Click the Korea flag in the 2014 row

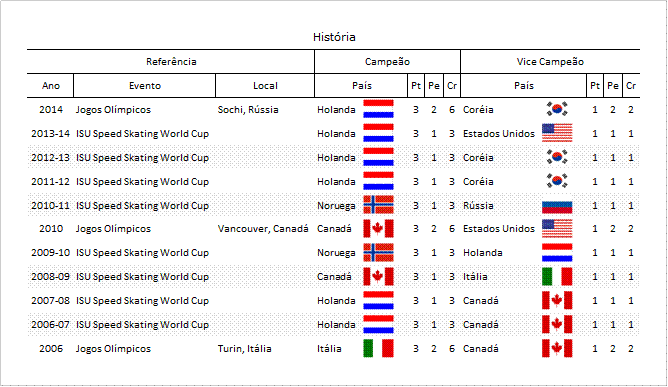pyautogui.click(x=557, y=109)
